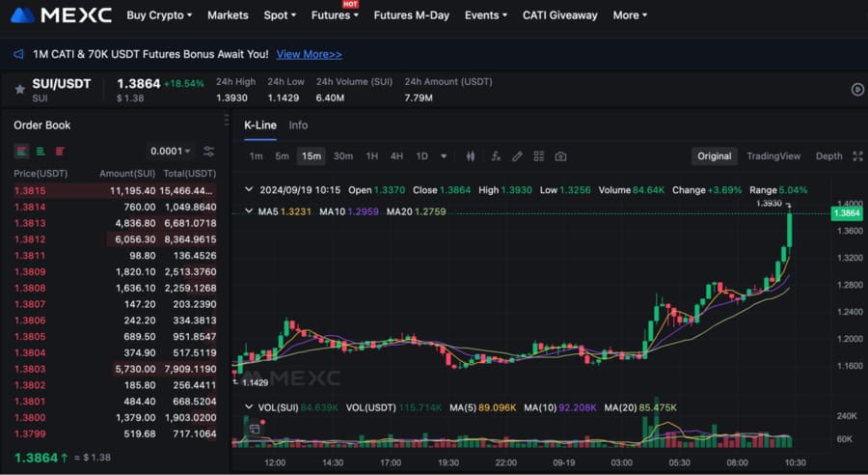This screenshot has width=868, height=475.
Task: Click the last price 1.3864 below order book
Action: [x=37, y=458]
